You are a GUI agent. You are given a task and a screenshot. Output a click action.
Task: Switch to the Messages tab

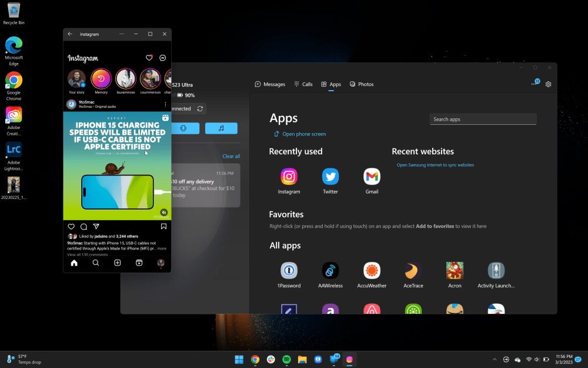pyautogui.click(x=270, y=84)
